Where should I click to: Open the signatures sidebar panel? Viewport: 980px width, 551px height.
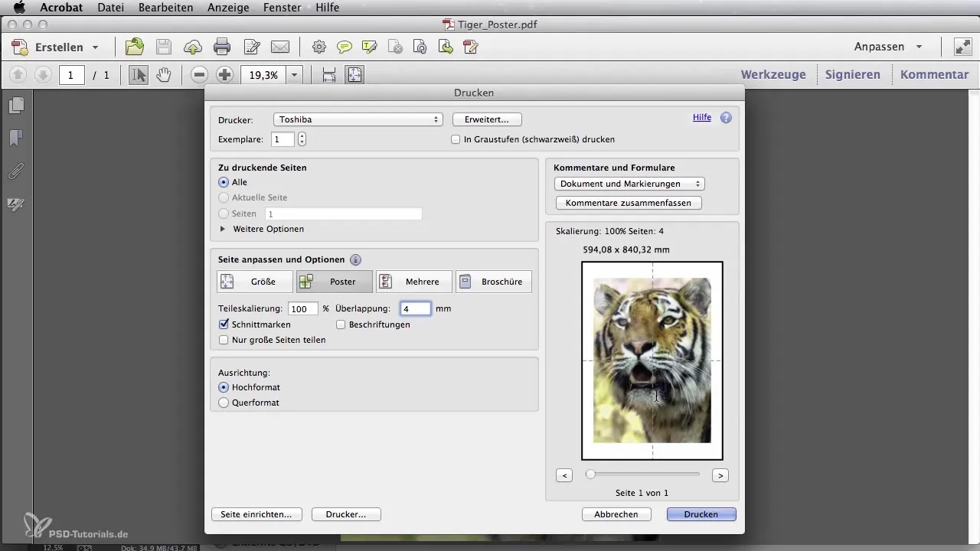tap(16, 204)
